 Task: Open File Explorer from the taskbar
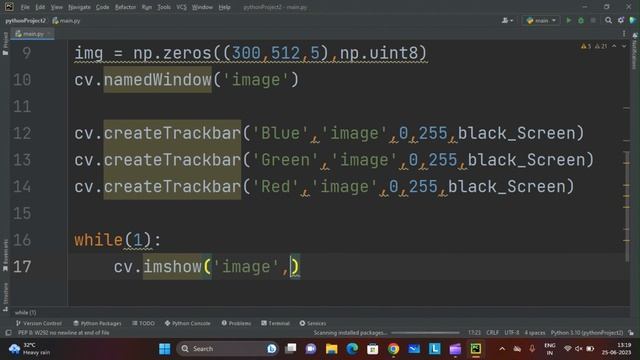click(331, 349)
